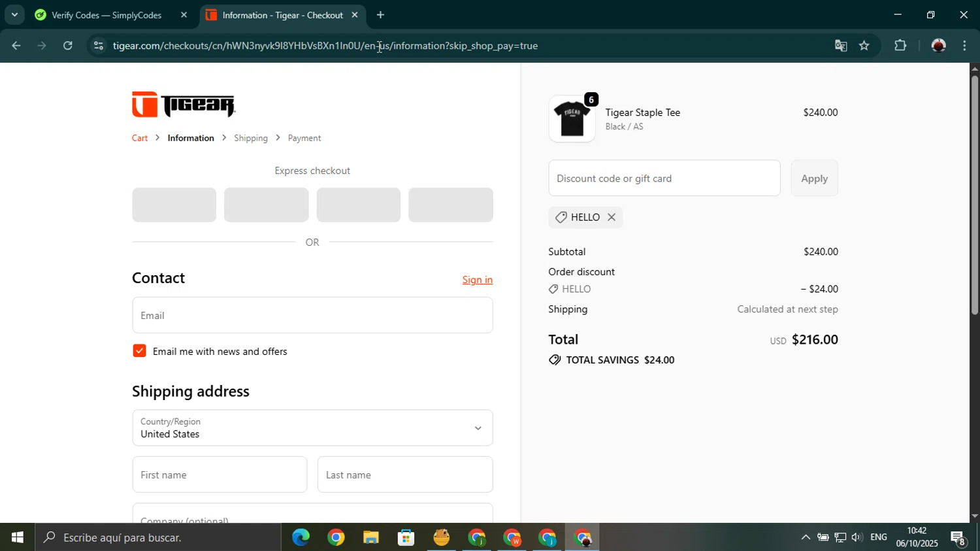
Task: Click the browser back arrow
Action: pyautogui.click(x=16, y=46)
